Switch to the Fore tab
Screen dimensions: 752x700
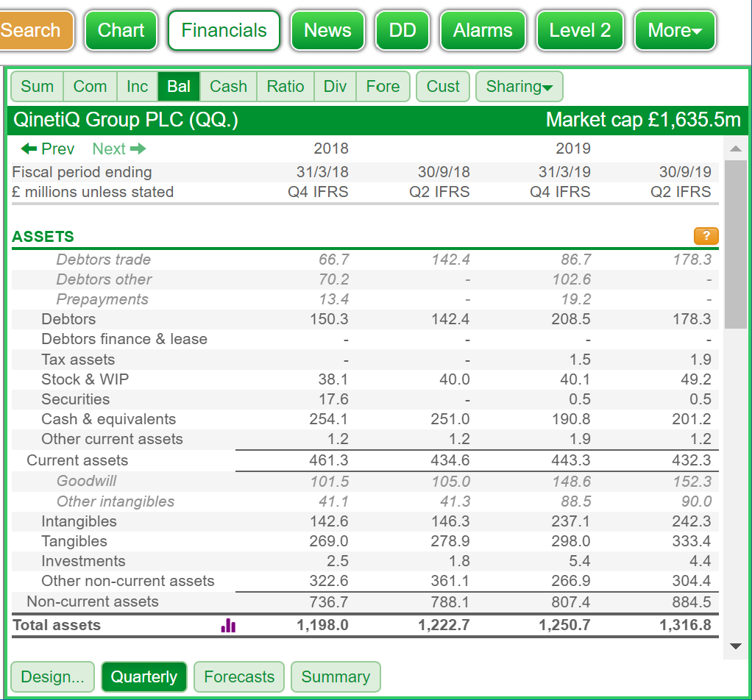[383, 86]
